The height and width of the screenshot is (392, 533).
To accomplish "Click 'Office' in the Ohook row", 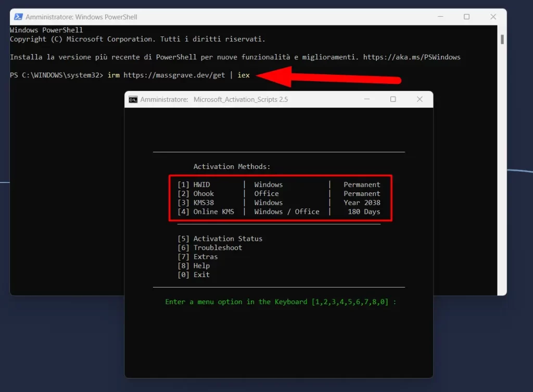I will 266,193.
